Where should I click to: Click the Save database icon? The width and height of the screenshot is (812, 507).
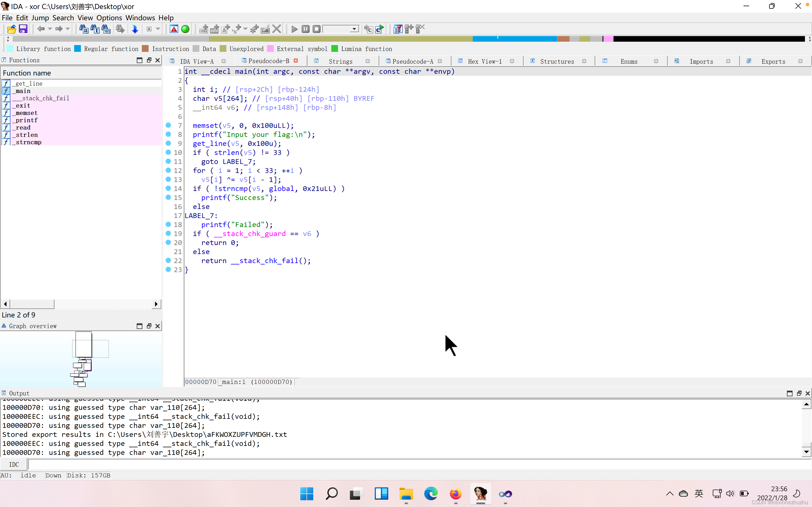click(x=23, y=29)
